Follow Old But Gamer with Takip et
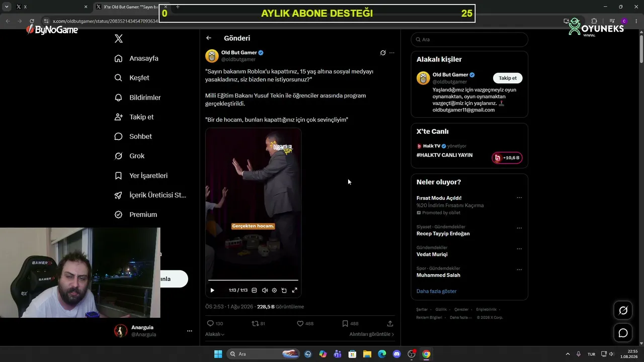Screen dimensions: 644x362 coord(508,78)
